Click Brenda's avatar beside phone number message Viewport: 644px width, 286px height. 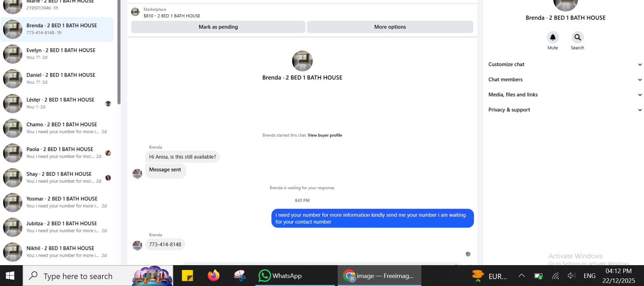coord(137,245)
